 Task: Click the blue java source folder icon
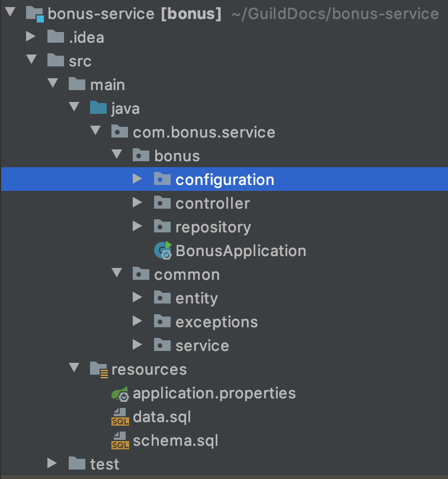[x=98, y=108]
